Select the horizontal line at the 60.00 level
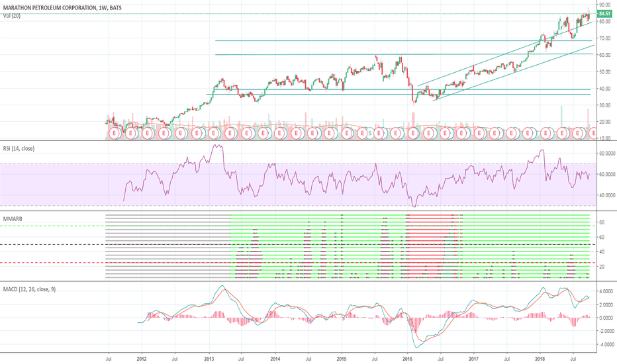Viewport: 617px width, 364px height. pyautogui.click(x=404, y=54)
